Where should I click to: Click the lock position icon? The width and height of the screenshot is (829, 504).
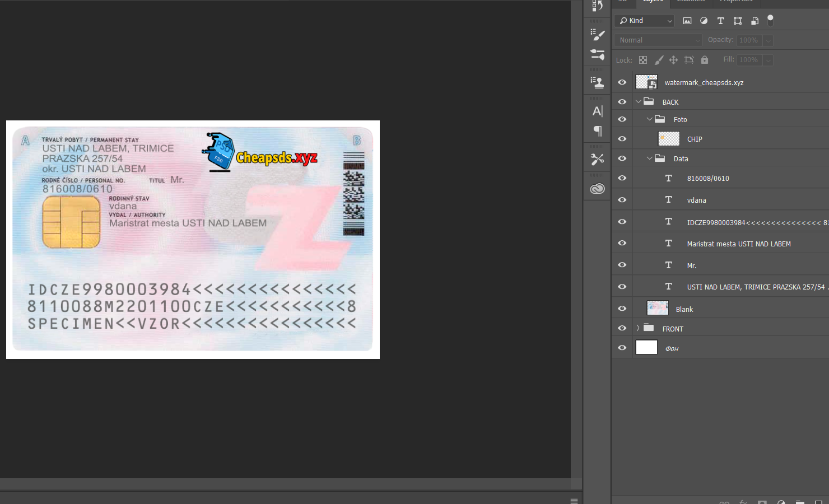click(673, 60)
